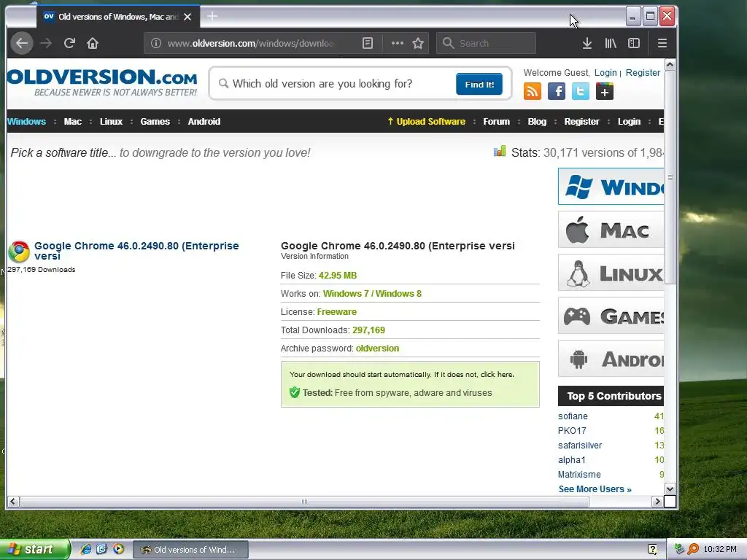Open the downloads arrow icon
The height and width of the screenshot is (560, 747).
pos(587,43)
